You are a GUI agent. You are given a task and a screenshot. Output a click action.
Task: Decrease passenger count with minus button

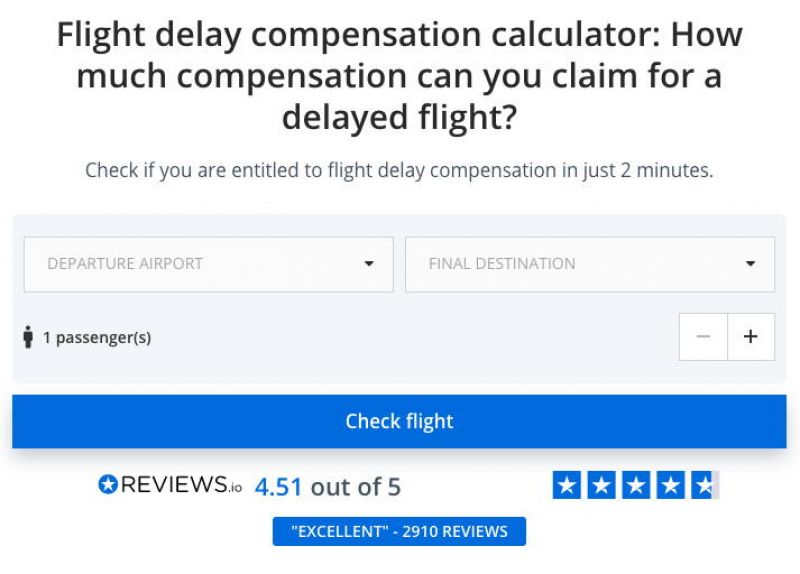coord(703,337)
